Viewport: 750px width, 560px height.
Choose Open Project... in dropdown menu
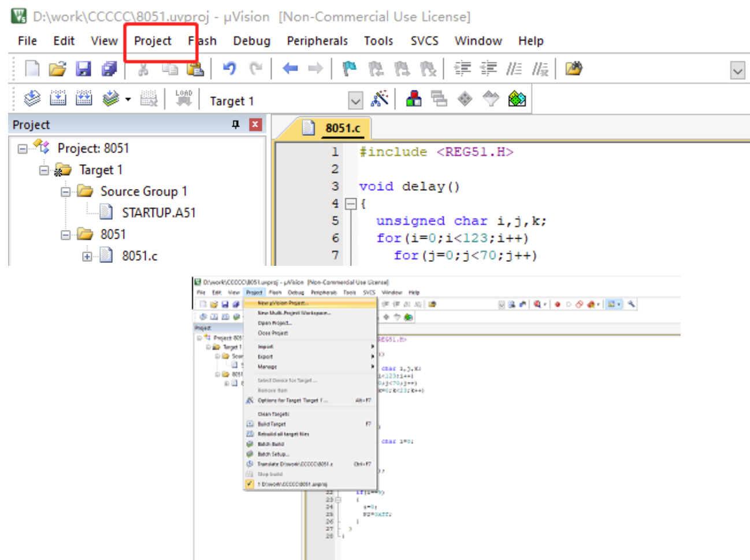coord(310,323)
